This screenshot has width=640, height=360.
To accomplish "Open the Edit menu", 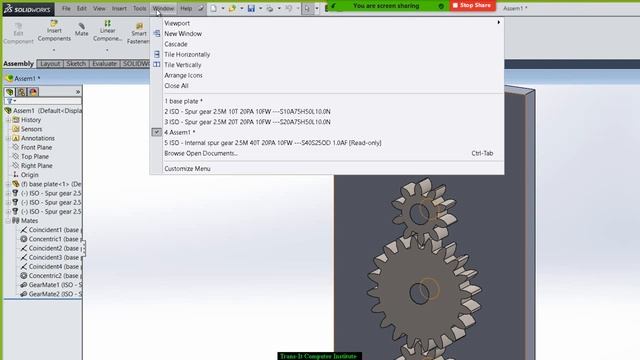I will [82, 8].
